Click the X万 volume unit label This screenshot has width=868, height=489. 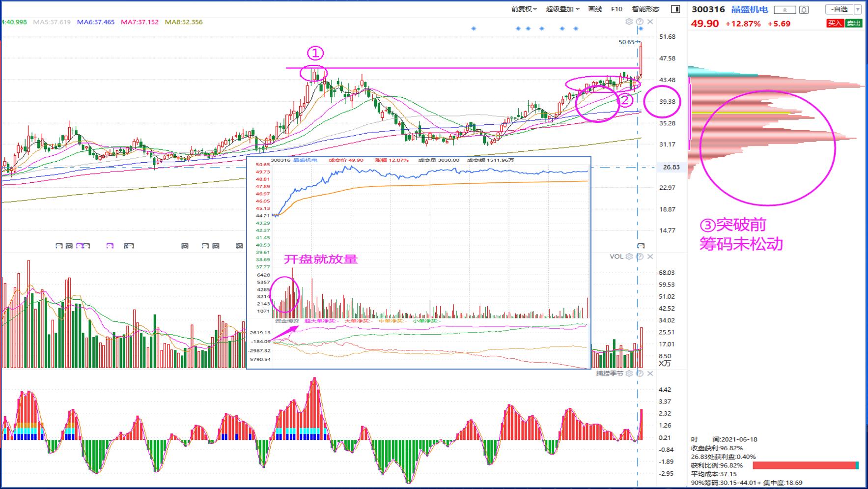tap(665, 364)
